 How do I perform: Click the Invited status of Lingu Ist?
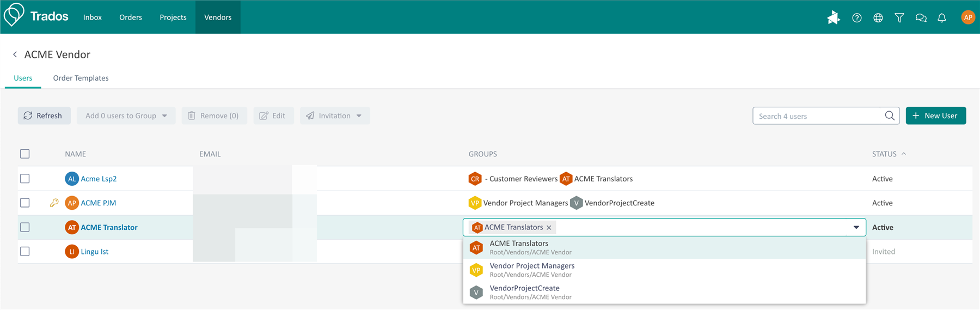884,252
